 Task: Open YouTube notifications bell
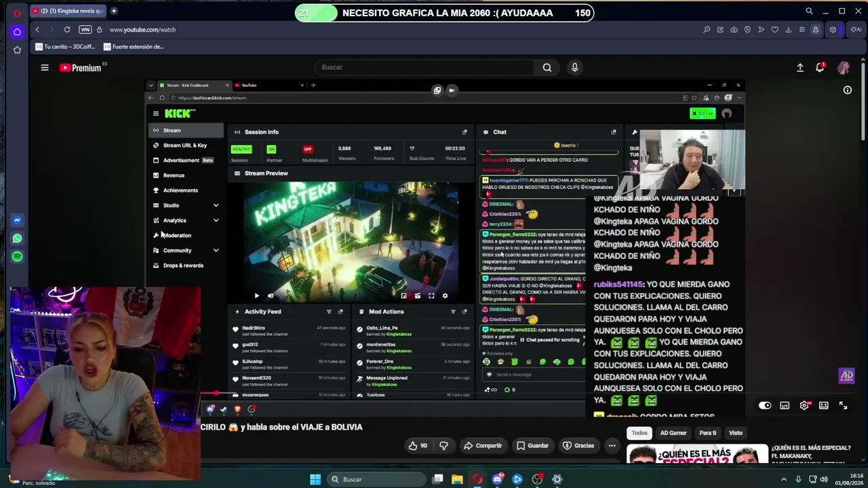[820, 67]
